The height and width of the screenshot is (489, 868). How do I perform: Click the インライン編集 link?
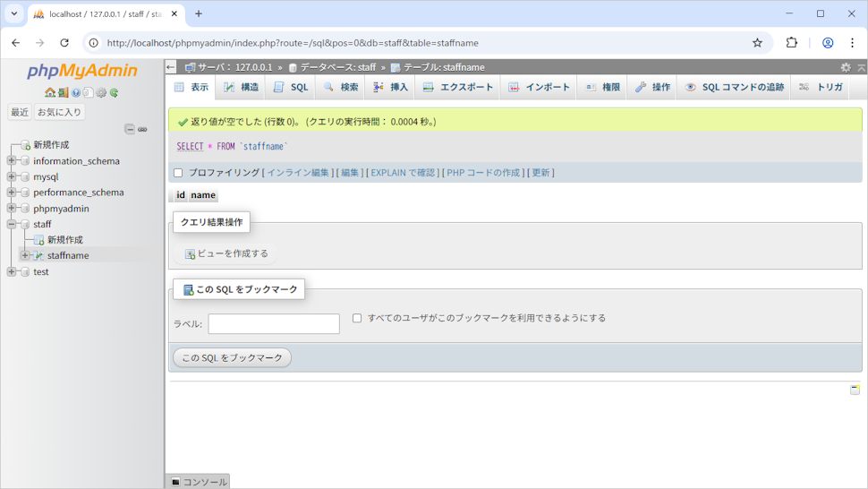click(298, 173)
